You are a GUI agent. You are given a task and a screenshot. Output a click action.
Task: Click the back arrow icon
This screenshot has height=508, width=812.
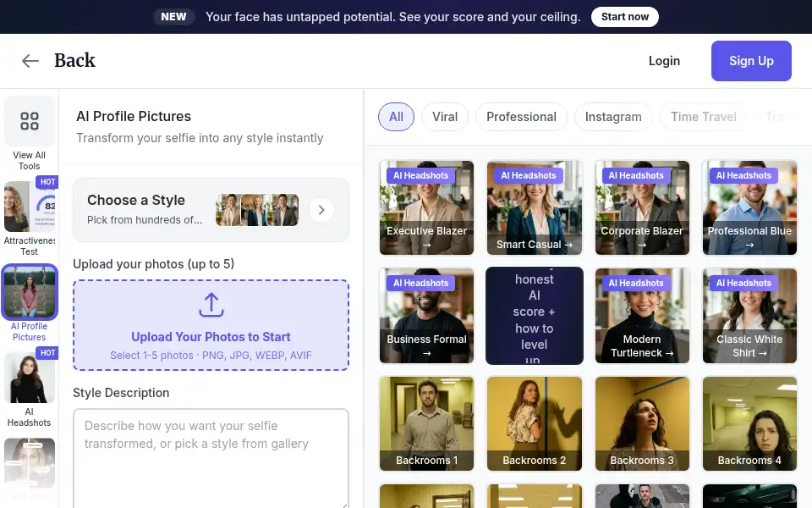pos(30,61)
